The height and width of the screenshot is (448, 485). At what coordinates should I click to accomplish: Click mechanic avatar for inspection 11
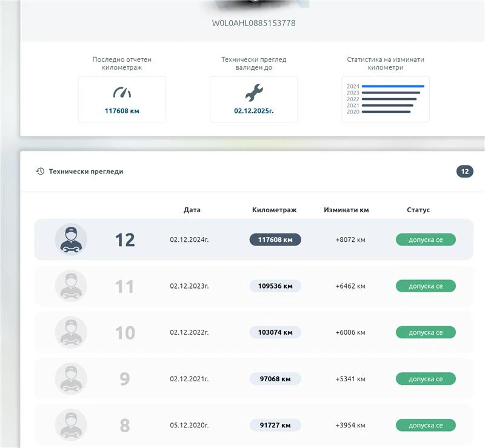click(x=71, y=286)
